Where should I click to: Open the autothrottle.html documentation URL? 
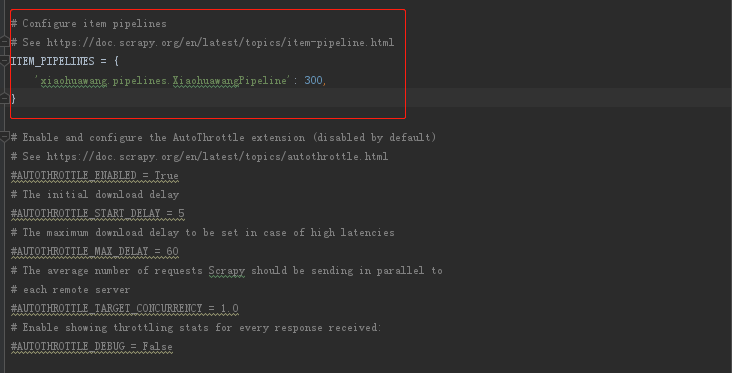pyautogui.click(x=217, y=156)
